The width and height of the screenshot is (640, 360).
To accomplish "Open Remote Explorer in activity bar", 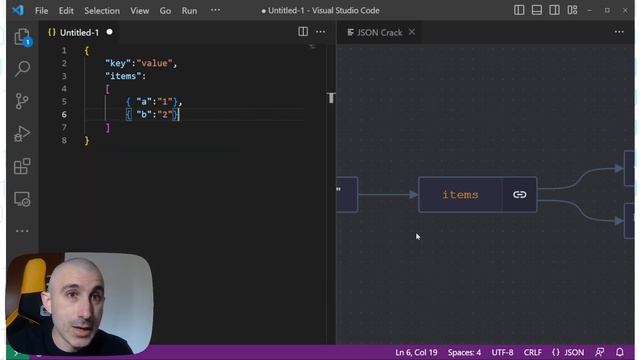I will (22, 199).
